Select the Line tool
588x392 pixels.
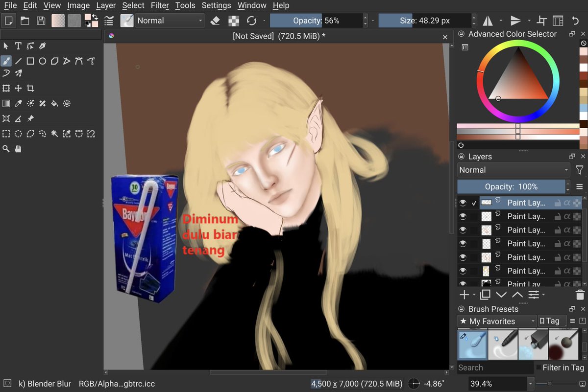click(x=18, y=61)
